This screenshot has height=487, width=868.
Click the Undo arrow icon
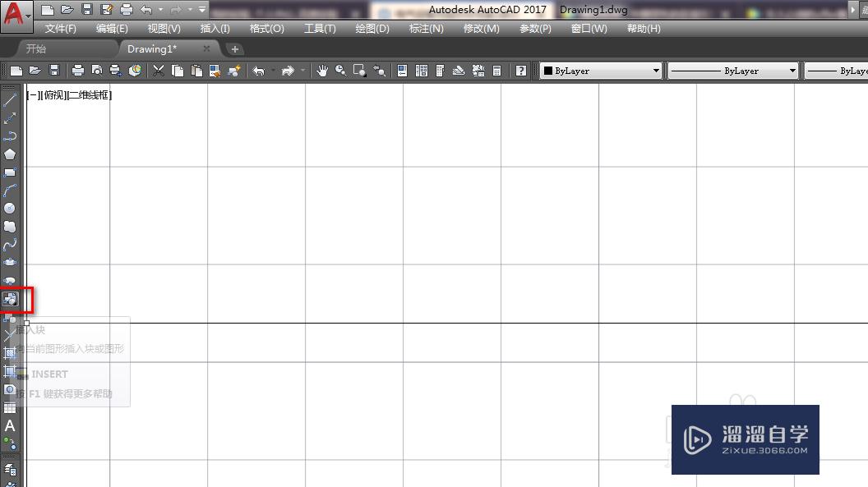pyautogui.click(x=259, y=70)
